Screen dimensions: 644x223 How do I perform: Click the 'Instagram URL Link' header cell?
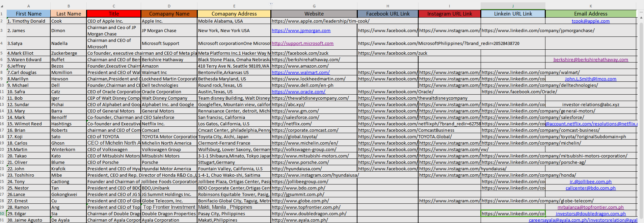tap(450, 14)
